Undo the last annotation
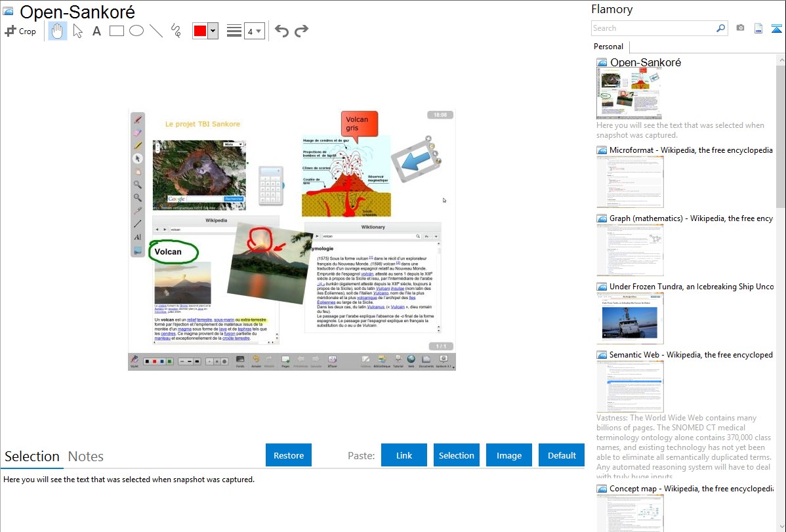 (x=281, y=31)
